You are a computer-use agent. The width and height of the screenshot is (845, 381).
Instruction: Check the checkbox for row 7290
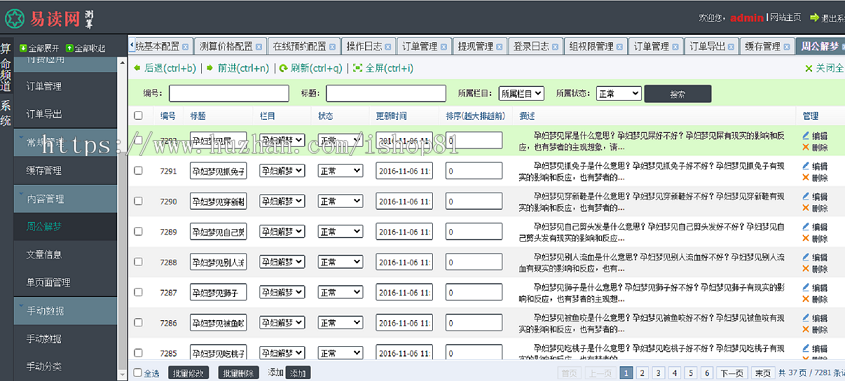[x=138, y=201]
